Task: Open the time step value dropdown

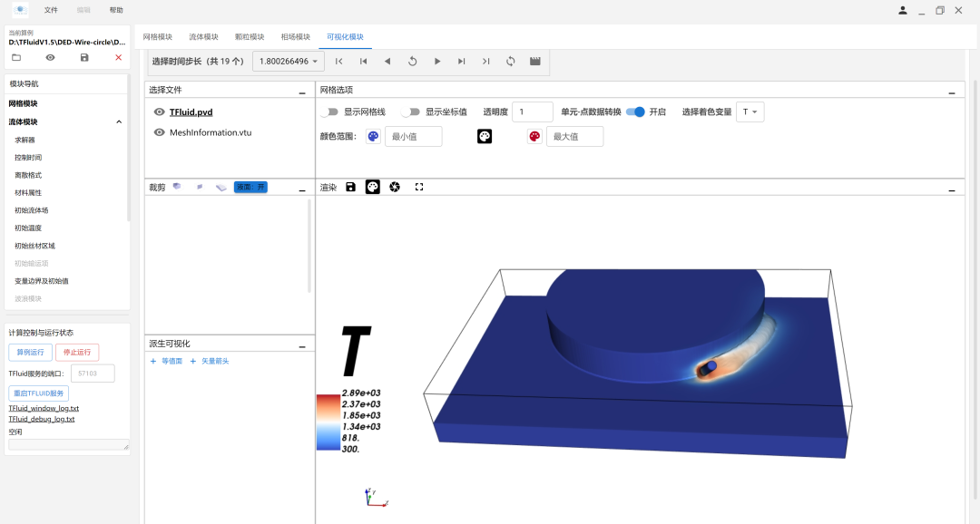Action: (x=289, y=62)
